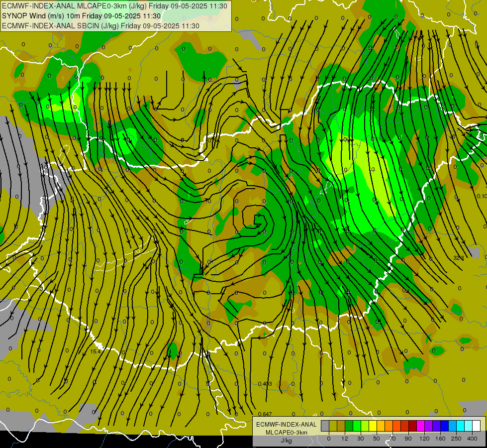Click the scale tick label 12

(345, 439)
